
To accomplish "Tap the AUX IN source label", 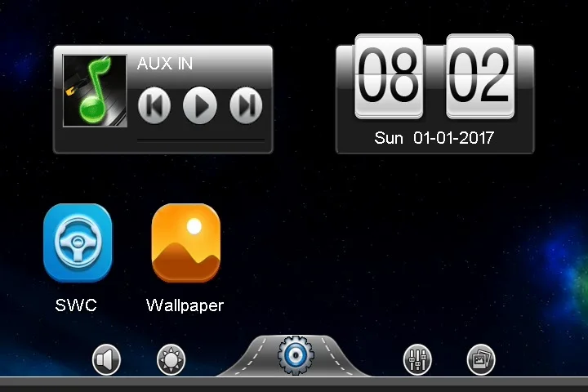I will click(165, 64).
